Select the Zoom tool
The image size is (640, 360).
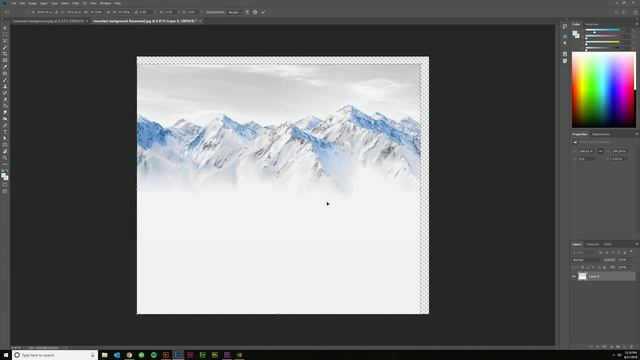tap(5, 158)
